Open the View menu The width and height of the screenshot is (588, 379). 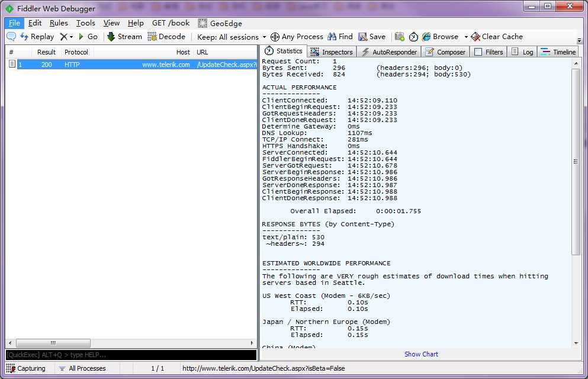111,23
